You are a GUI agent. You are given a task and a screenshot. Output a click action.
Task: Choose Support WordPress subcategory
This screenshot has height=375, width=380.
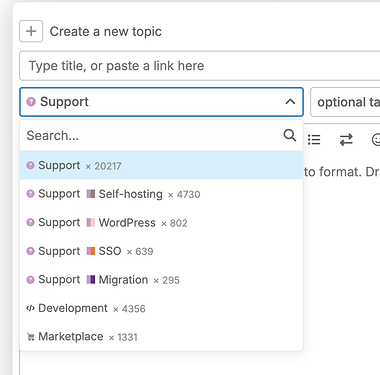161,223
